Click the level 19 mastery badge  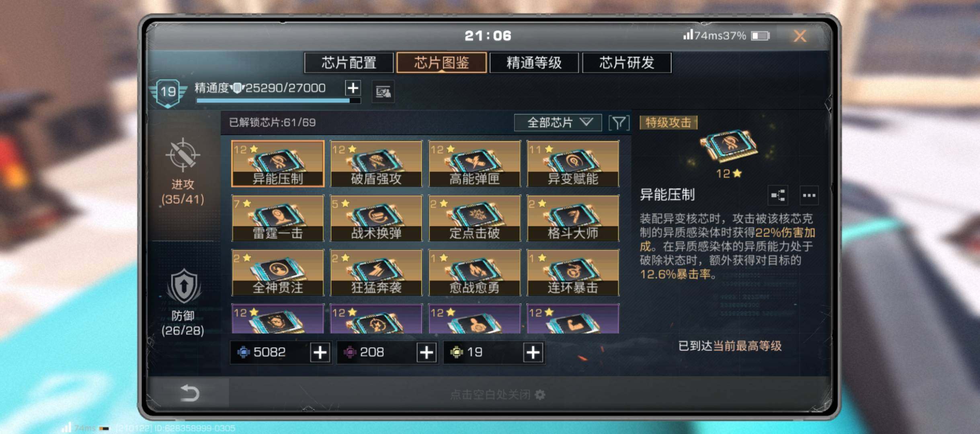coord(168,92)
